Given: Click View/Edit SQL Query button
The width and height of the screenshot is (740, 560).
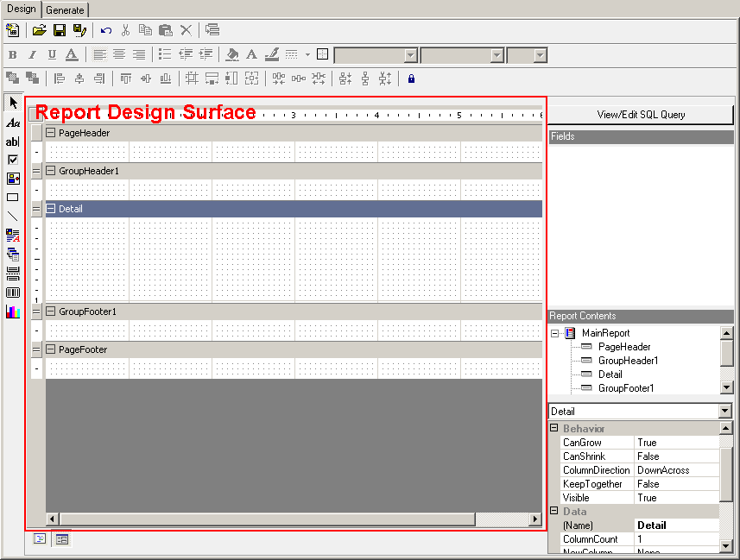Looking at the screenshot, I should click(x=641, y=115).
